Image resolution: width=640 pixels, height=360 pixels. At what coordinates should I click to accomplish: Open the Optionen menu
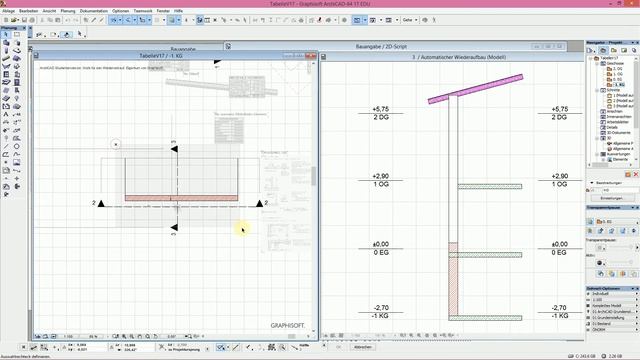(120, 11)
